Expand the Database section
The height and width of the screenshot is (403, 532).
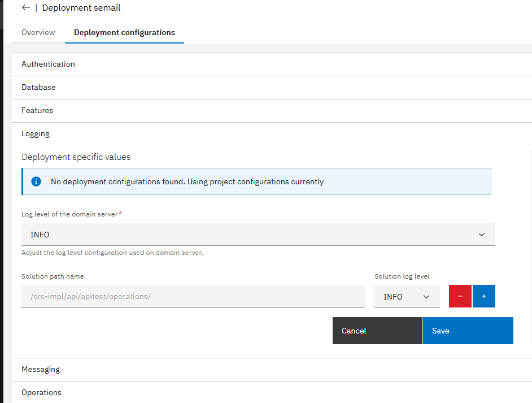38,88
